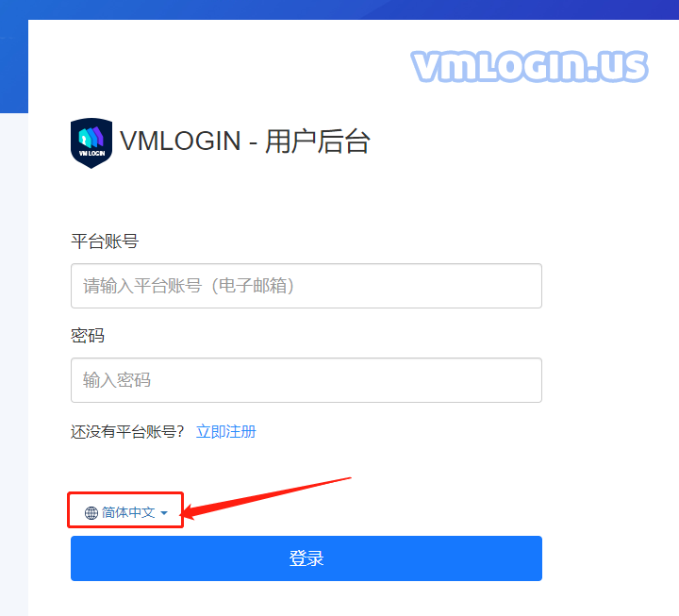Click the 还没有平台账号? prompt text
The height and width of the screenshot is (616, 679).
coord(127,431)
